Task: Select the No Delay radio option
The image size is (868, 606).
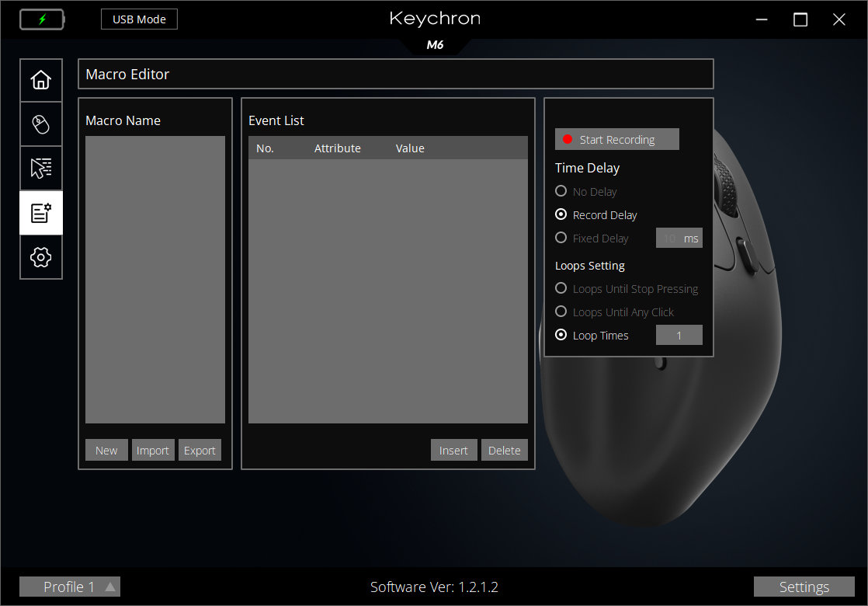Action: (x=561, y=192)
